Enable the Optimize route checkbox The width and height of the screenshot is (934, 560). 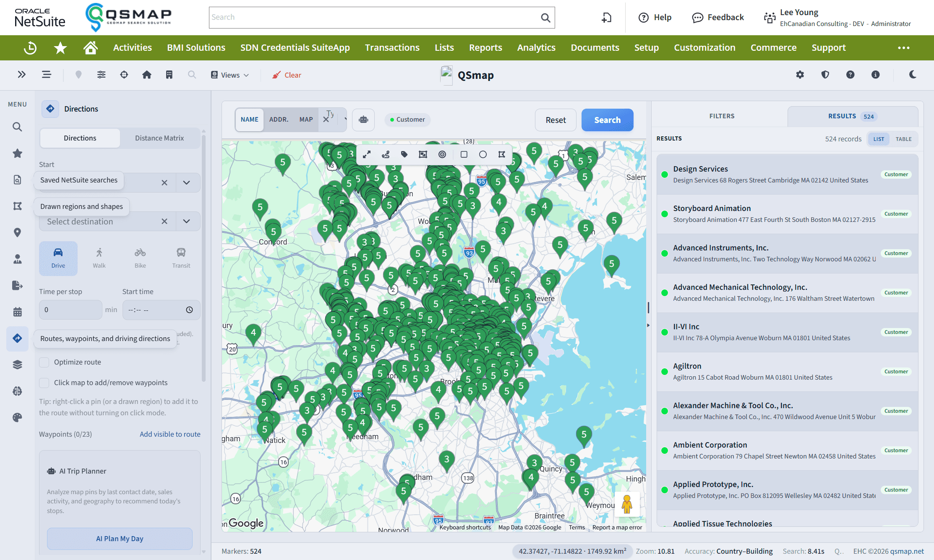[x=44, y=362]
